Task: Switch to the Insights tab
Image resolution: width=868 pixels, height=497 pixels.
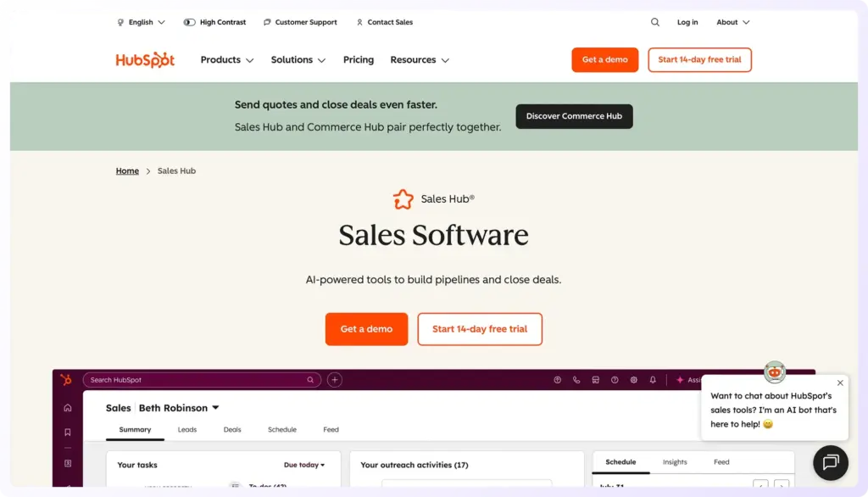Action: (675, 462)
